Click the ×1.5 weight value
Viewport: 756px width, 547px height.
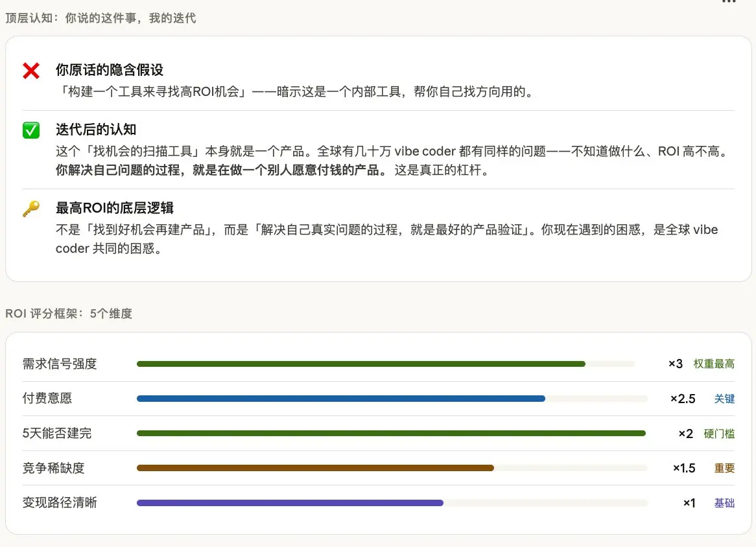pos(684,468)
